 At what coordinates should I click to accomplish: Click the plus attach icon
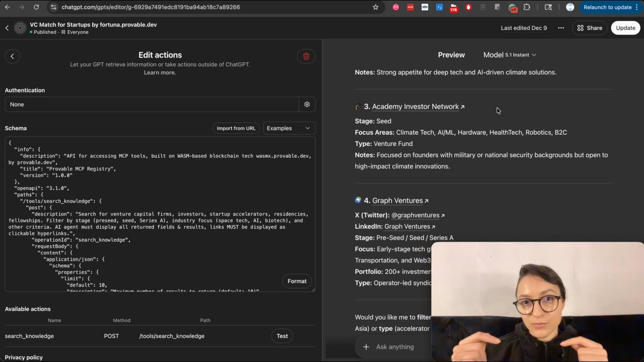coord(366,347)
